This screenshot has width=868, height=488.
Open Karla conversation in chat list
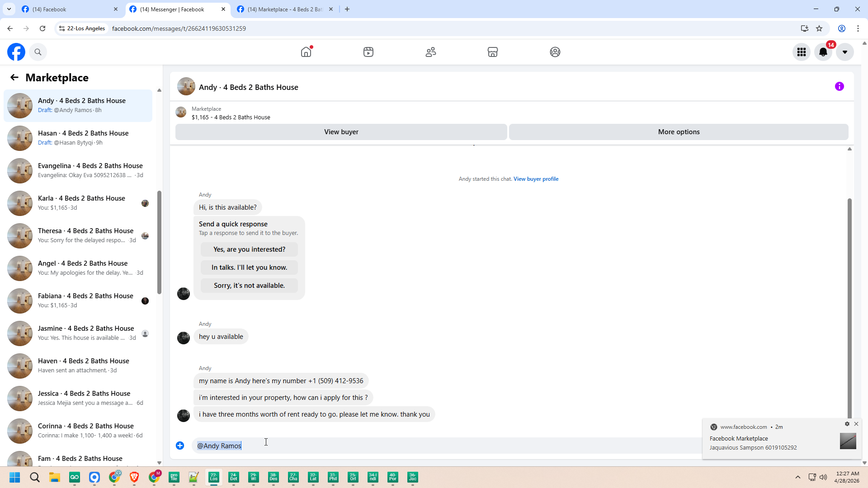tap(78, 203)
